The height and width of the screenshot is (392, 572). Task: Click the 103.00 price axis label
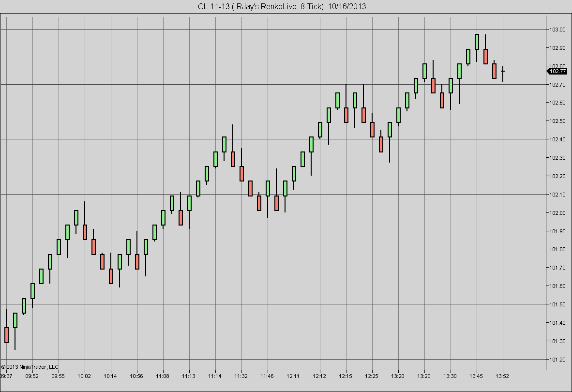tap(557, 30)
